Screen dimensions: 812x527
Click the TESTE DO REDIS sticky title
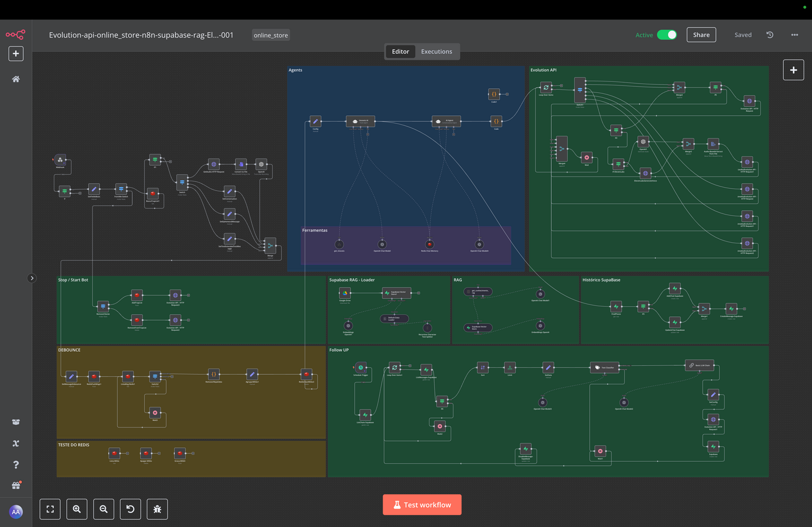pyautogui.click(x=74, y=445)
